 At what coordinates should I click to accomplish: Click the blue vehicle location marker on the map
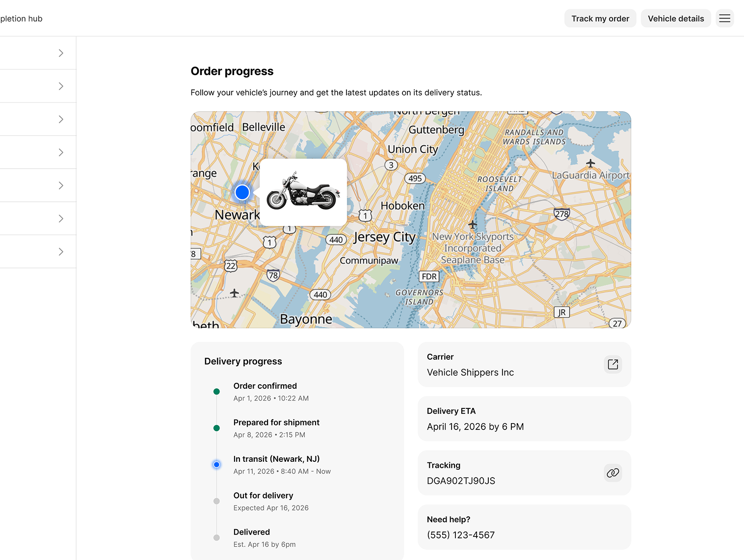pyautogui.click(x=241, y=192)
